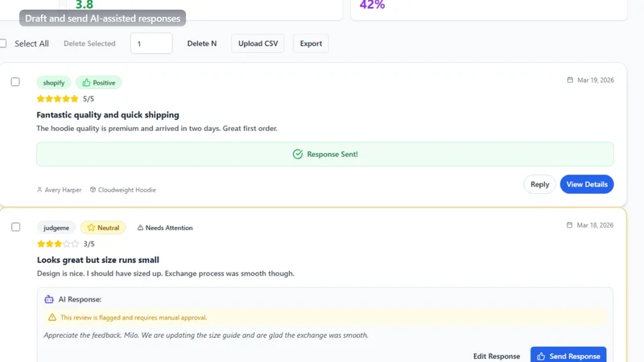644x362 pixels.
Task: Click the 42% statistic value
Action: pyautogui.click(x=372, y=5)
